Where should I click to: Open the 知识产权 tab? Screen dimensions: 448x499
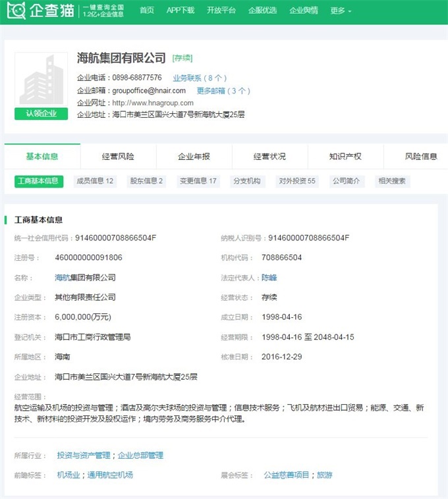click(345, 157)
